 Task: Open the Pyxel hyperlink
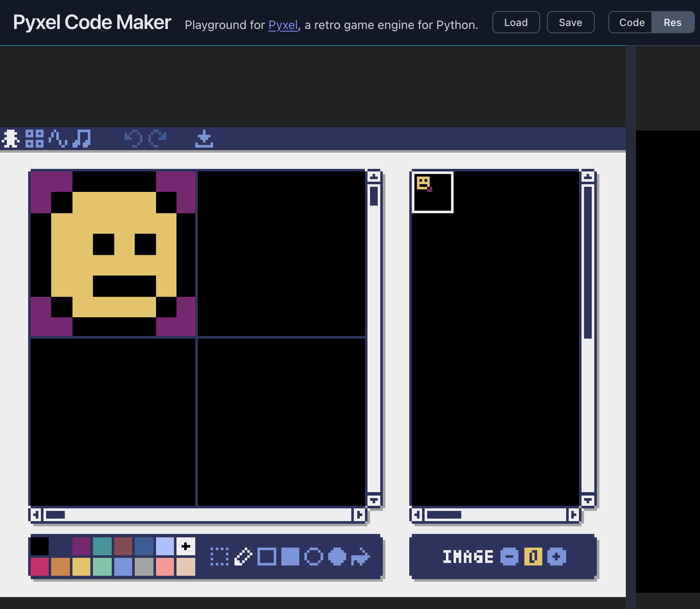coord(282,25)
